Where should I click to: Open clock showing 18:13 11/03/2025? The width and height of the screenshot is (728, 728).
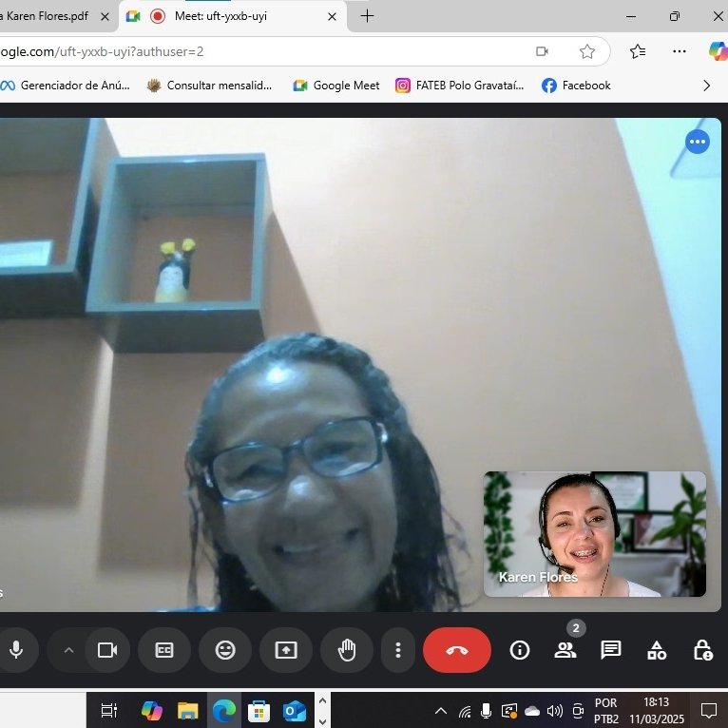657,711
